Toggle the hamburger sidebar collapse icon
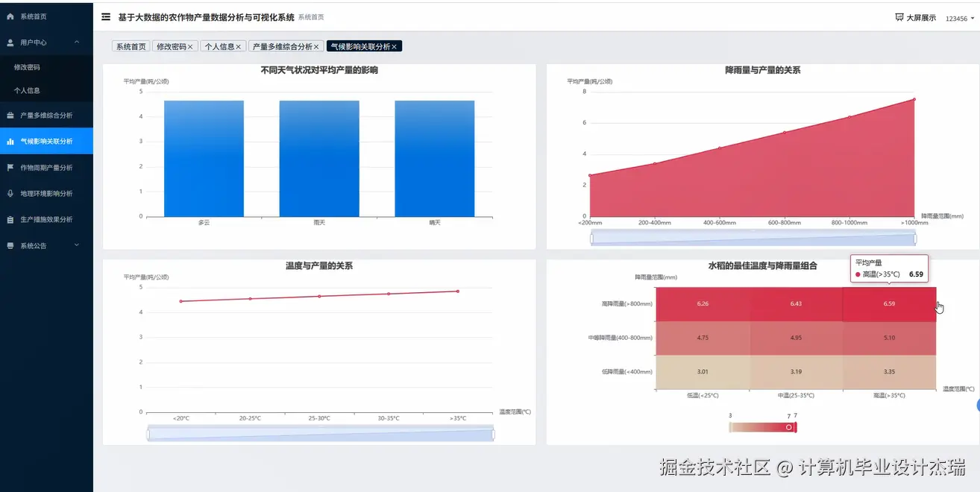 pos(106,16)
